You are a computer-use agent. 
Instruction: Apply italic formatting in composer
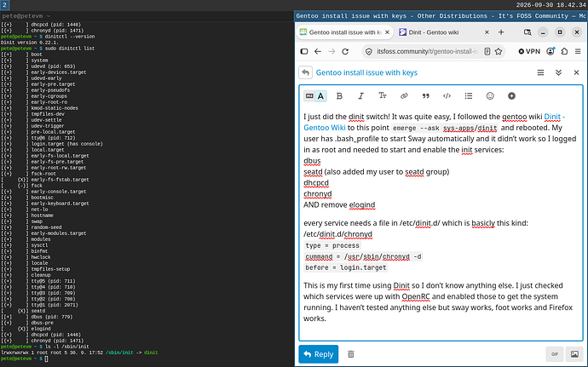[x=360, y=96]
